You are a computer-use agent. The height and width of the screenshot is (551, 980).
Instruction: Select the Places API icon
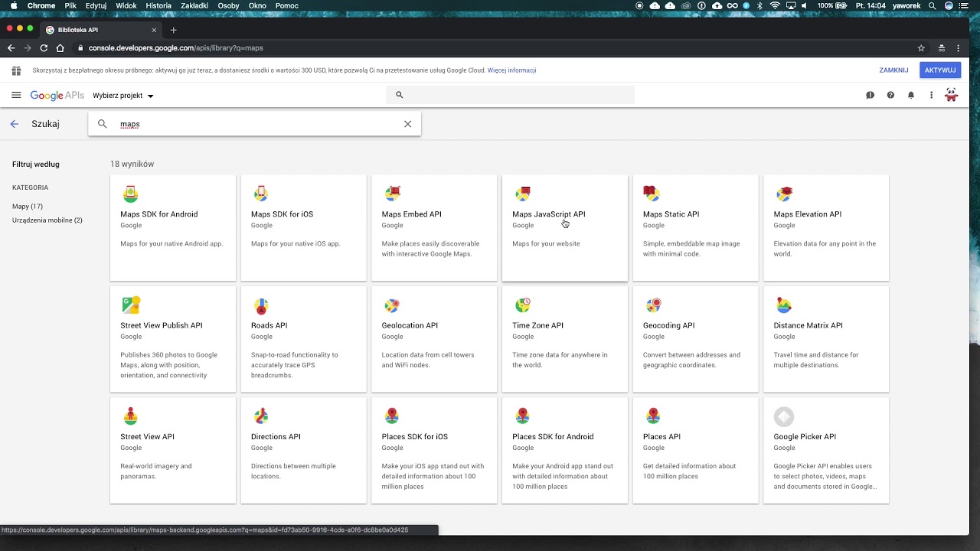click(x=653, y=416)
